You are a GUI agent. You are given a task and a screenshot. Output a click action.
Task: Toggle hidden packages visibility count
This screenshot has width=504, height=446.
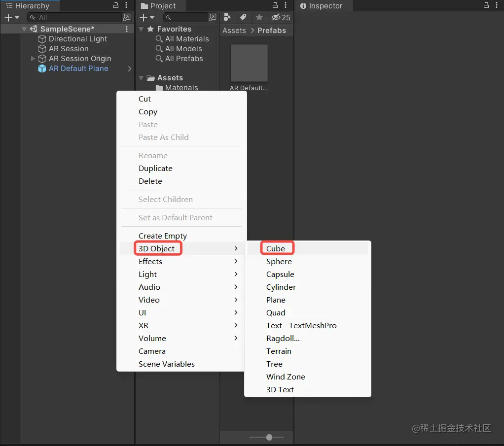[x=281, y=17]
